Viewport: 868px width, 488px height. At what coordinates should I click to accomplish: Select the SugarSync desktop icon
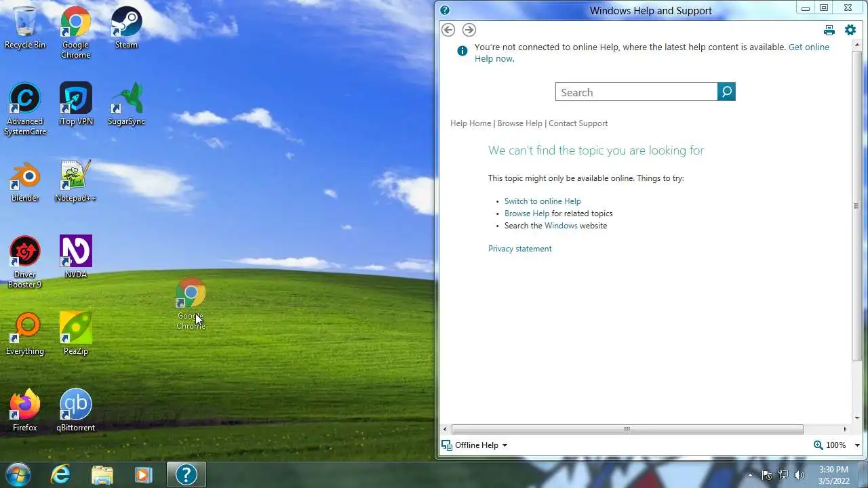[x=126, y=104]
